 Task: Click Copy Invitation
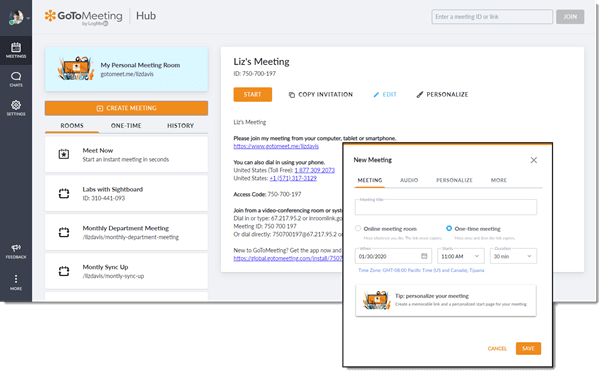coord(321,94)
